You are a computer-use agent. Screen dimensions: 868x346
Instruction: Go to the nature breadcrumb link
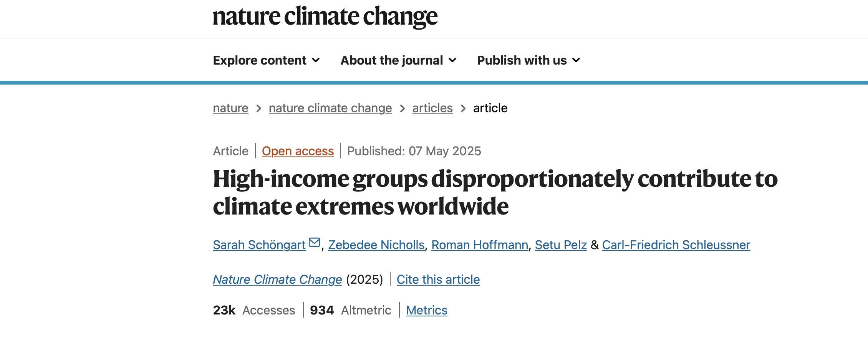230,108
